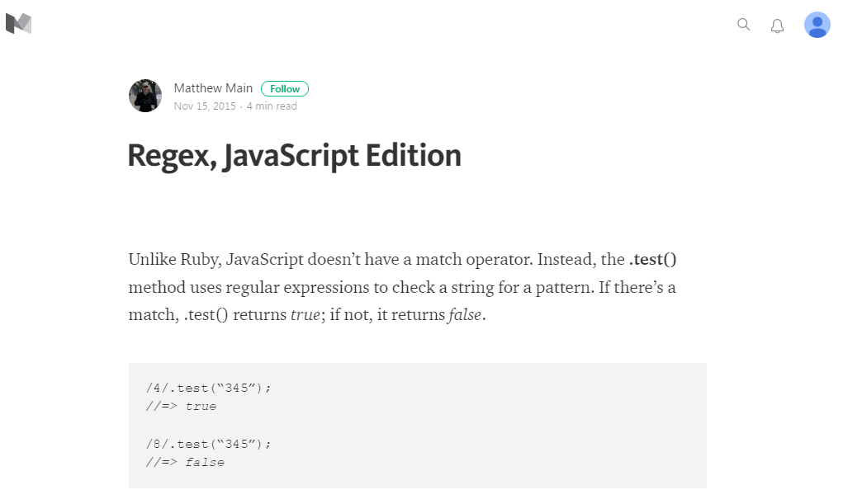Image resolution: width=843 pixels, height=504 pixels.
Task: Click the code line /4/.test("345");
Action: 209,388
